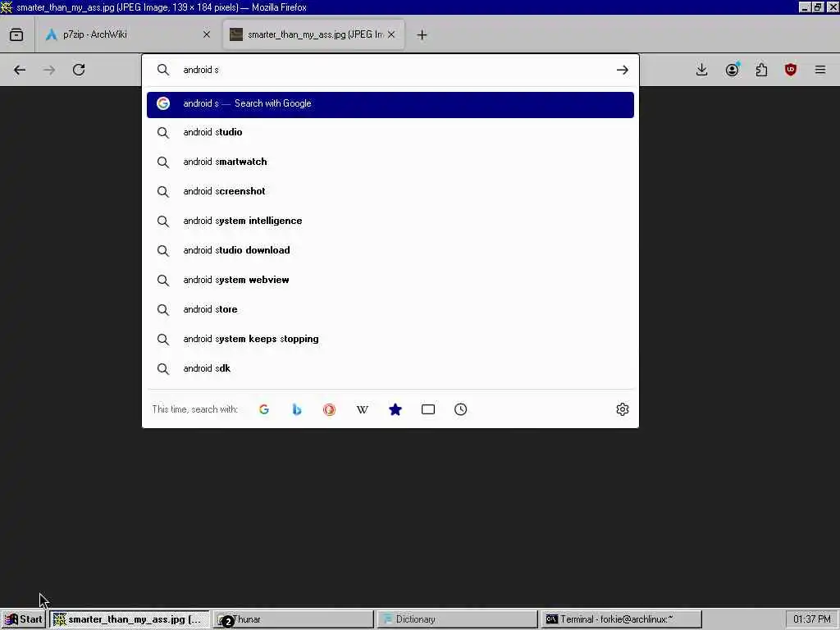Choose the 'android store' suggestion
Screen dimensions: 840x630
pyautogui.click(x=390, y=309)
